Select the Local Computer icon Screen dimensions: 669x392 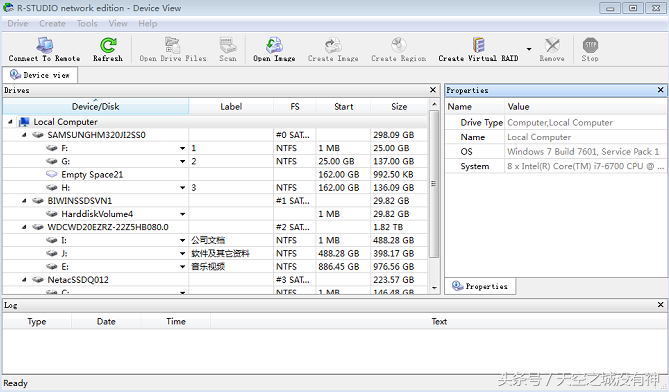click(24, 122)
